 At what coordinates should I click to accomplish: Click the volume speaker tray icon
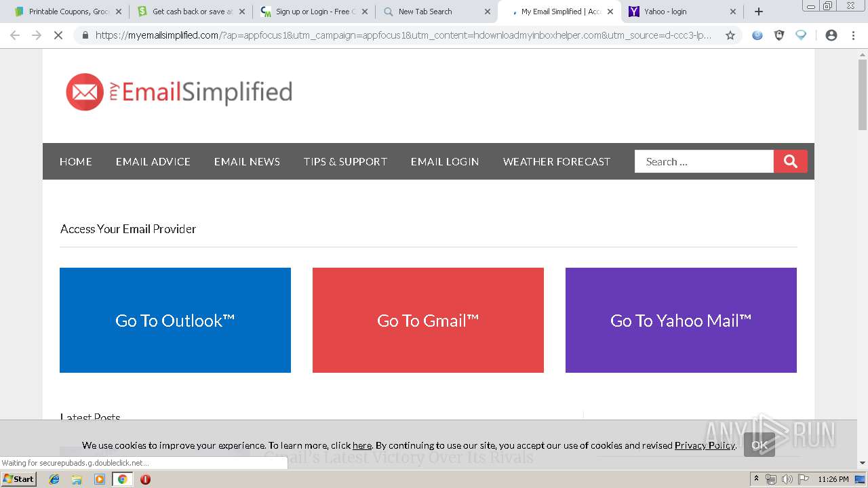point(787,479)
